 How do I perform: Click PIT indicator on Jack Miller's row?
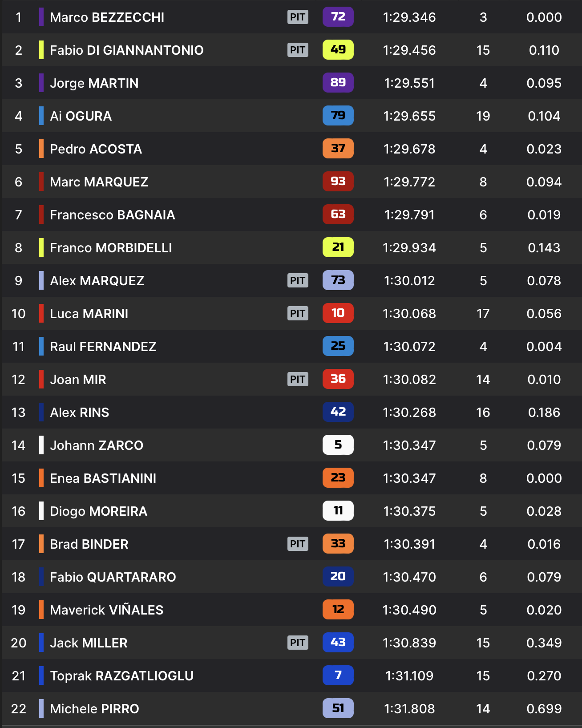pos(298,643)
